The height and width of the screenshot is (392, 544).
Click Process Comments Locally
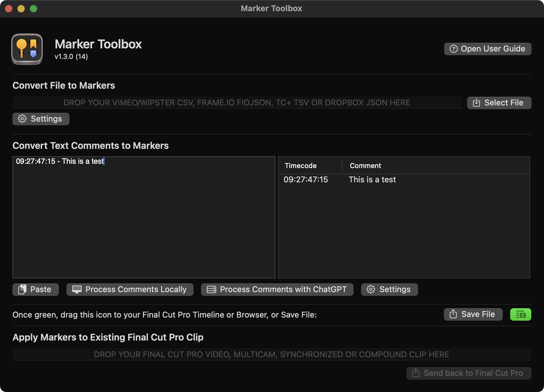(x=130, y=290)
